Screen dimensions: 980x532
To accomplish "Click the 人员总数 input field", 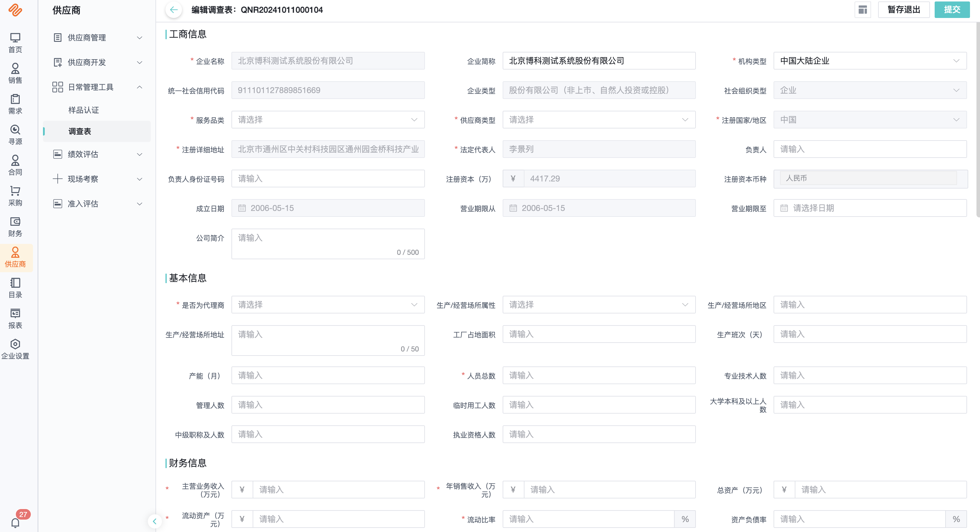I will (599, 376).
